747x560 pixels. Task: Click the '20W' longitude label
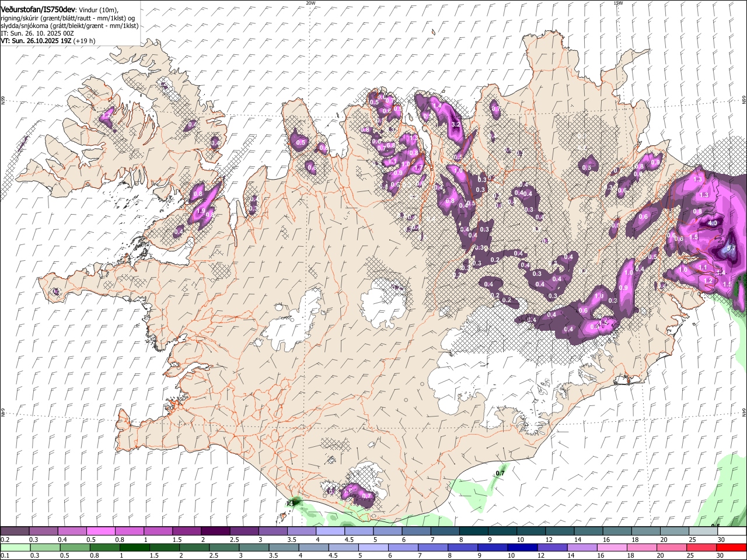310,3
